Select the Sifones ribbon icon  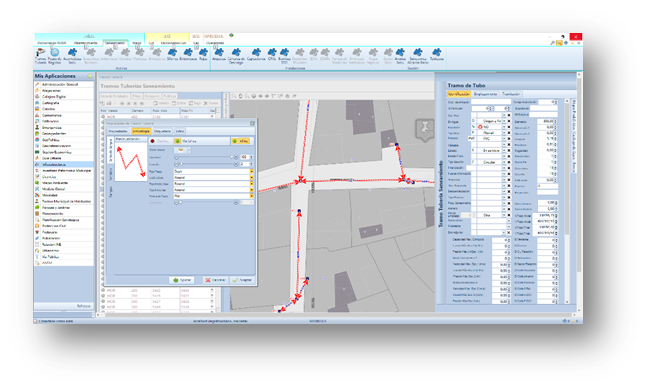click(x=172, y=55)
